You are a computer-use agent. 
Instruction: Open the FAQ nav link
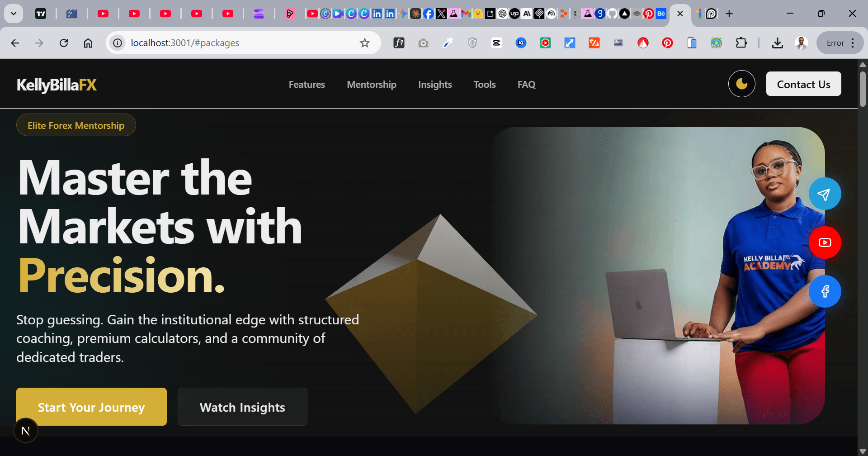[526, 85]
